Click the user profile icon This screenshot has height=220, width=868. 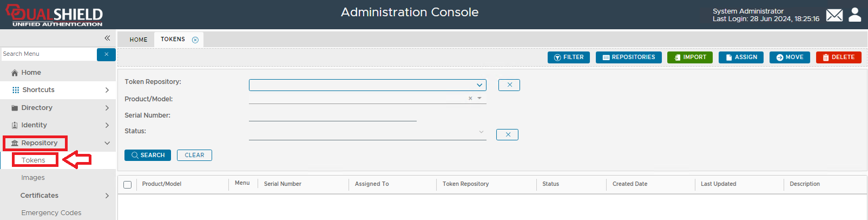click(855, 15)
